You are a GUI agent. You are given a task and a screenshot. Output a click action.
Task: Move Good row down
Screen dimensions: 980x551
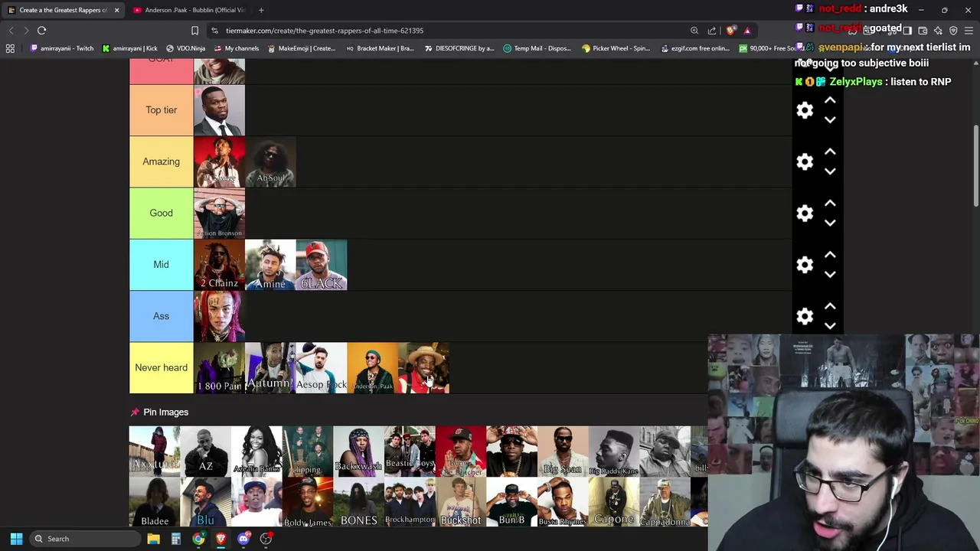tap(830, 223)
